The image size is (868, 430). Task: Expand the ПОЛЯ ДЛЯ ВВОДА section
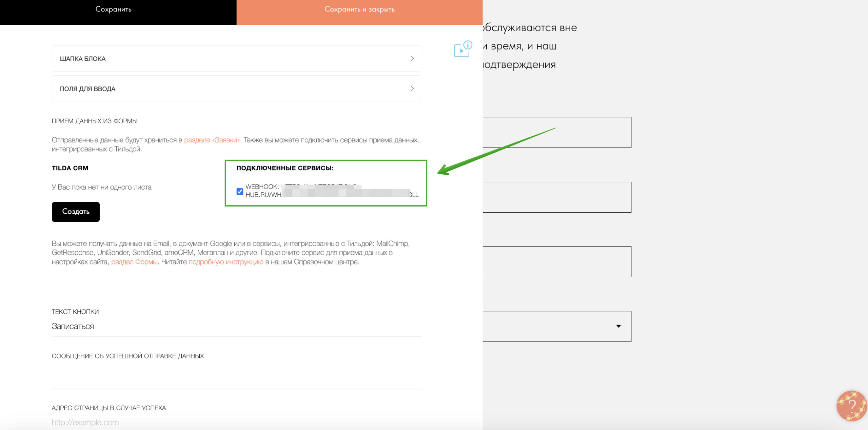click(x=236, y=88)
